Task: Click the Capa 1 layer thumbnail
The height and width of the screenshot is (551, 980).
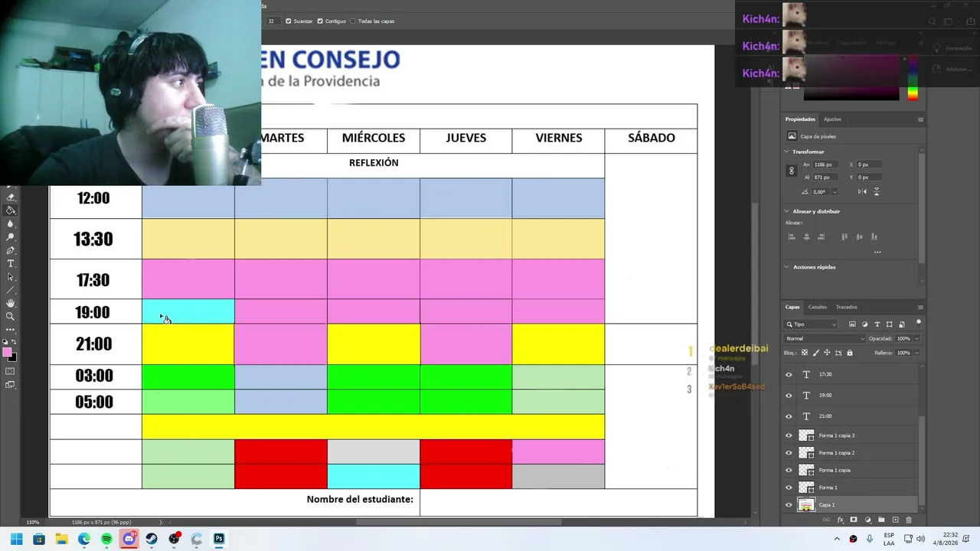Action: tap(806, 505)
